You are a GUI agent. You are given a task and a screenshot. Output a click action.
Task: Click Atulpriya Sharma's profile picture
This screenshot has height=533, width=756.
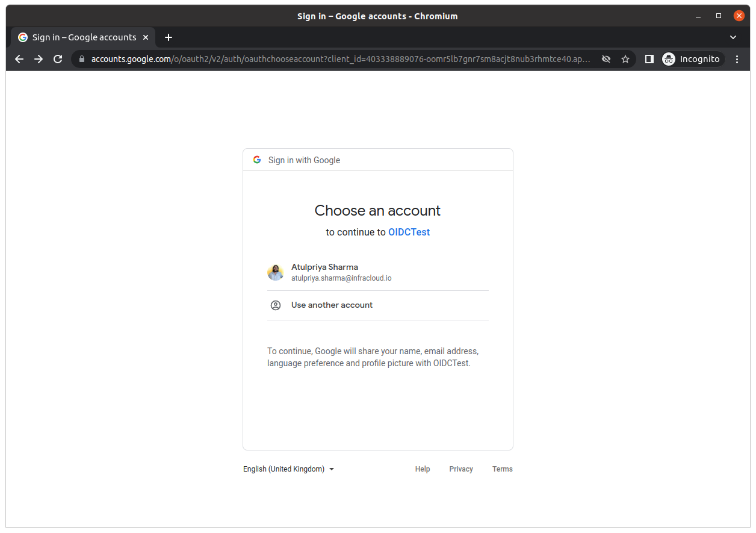coord(276,272)
